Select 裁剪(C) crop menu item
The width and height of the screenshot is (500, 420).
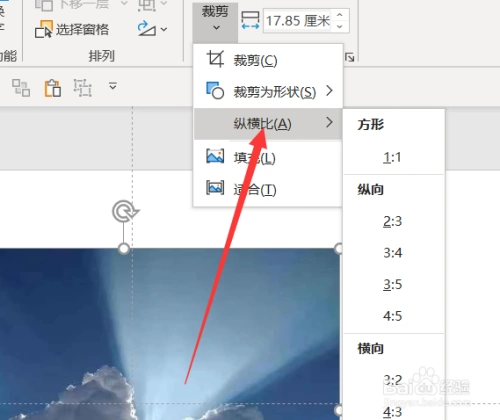pos(268,60)
